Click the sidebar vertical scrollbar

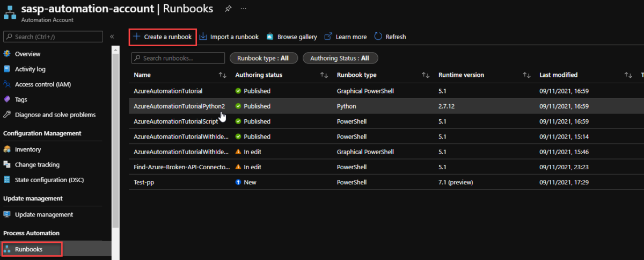tap(115, 134)
